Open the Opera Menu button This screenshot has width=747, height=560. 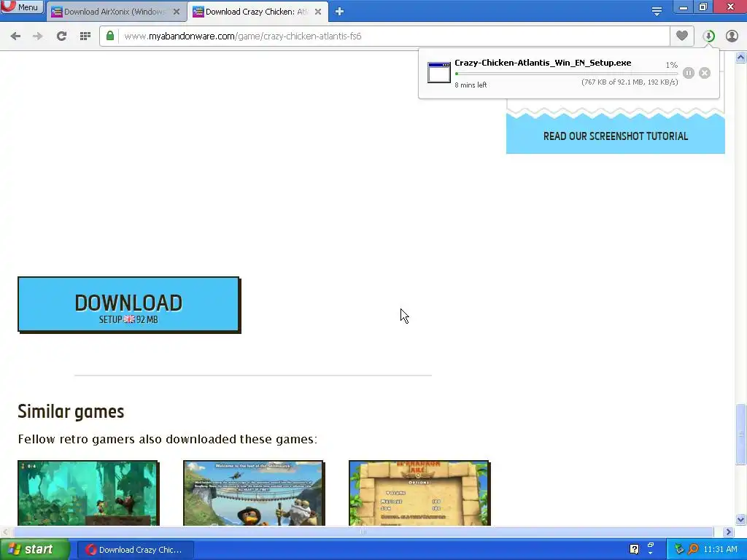[x=22, y=7]
